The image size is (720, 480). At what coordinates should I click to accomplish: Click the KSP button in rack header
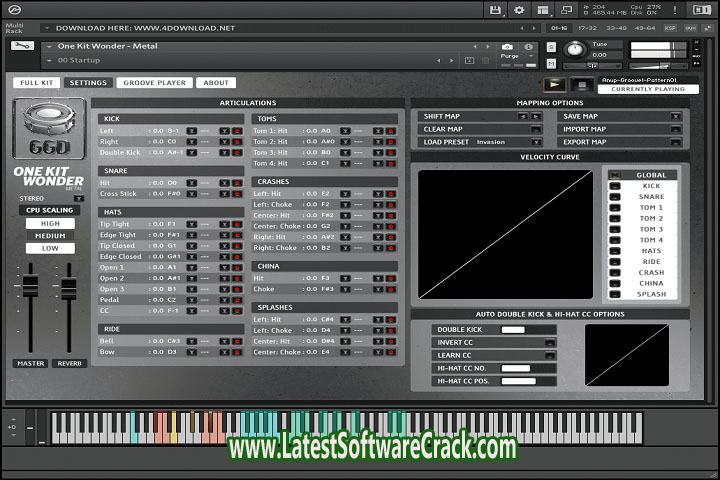[x=670, y=28]
